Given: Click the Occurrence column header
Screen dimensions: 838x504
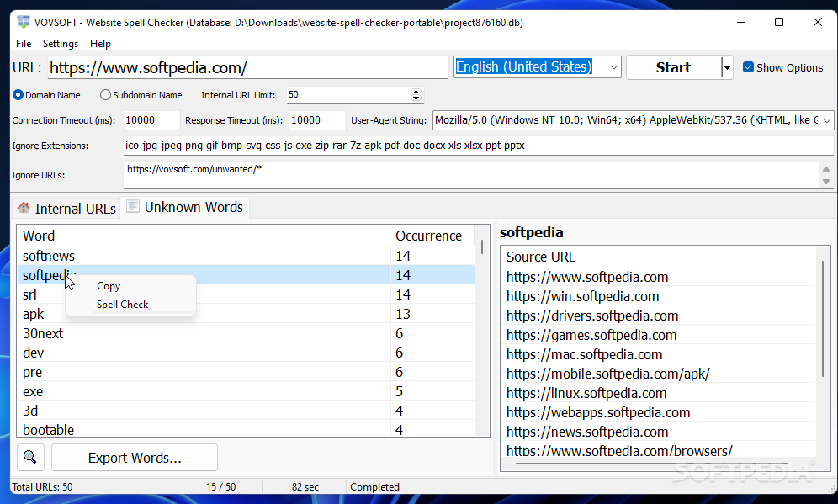Looking at the screenshot, I should (432, 236).
